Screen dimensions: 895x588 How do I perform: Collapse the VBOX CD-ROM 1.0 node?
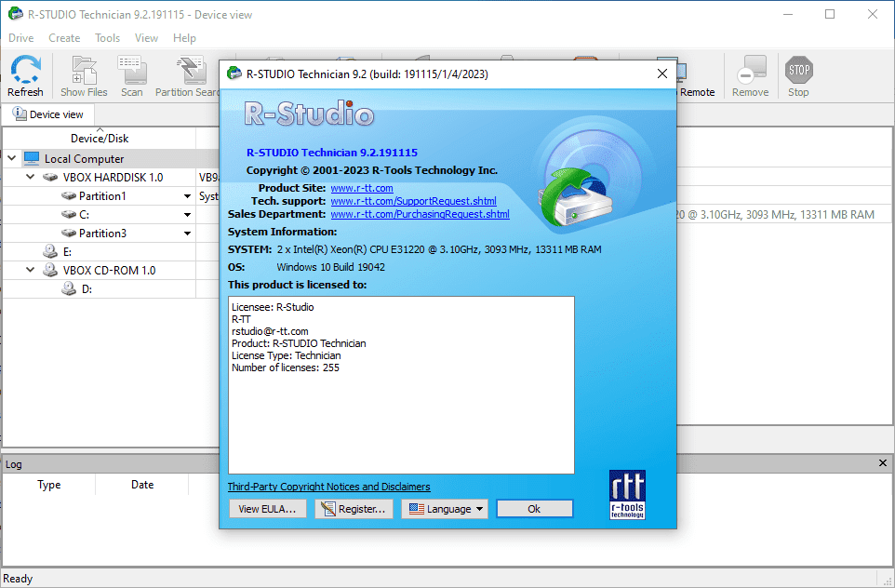click(31, 270)
